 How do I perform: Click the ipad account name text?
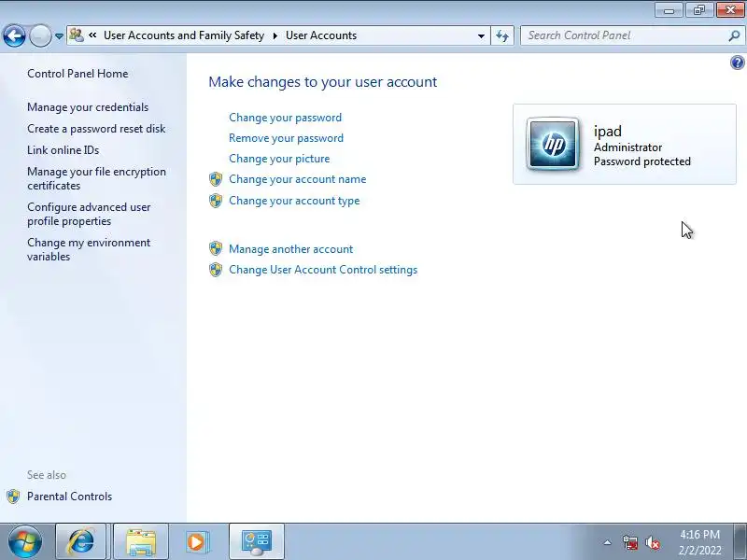click(x=608, y=131)
